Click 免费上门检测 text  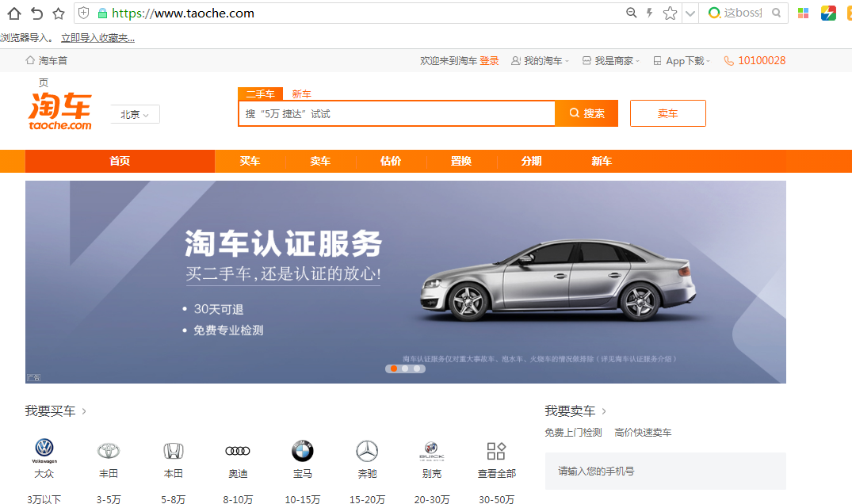pyautogui.click(x=573, y=433)
